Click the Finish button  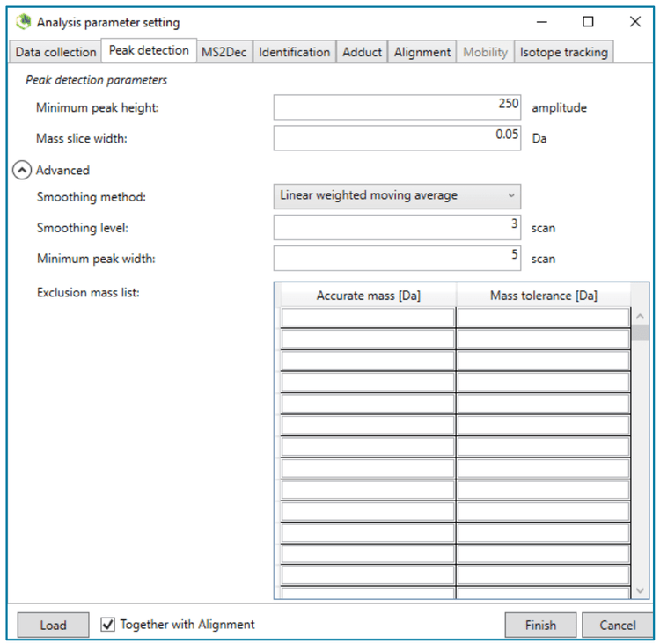click(x=540, y=626)
